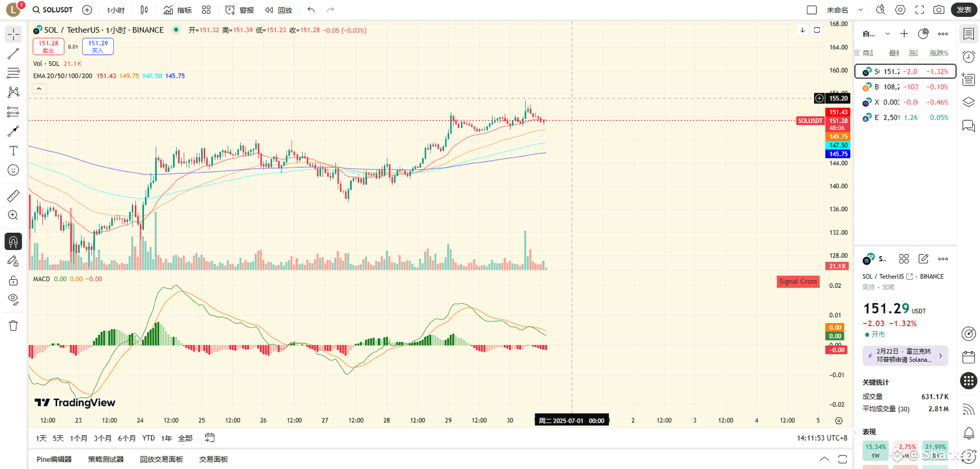Toggle stay in drawing mode
This screenshot has height=469, width=980.
[x=13, y=261]
